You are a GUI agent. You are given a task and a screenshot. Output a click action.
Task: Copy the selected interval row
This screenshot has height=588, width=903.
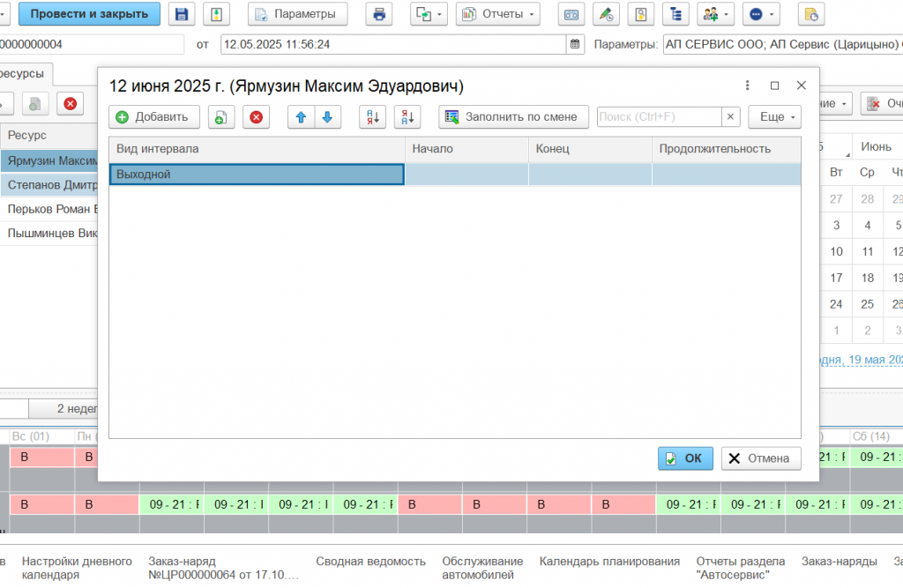[x=220, y=117]
